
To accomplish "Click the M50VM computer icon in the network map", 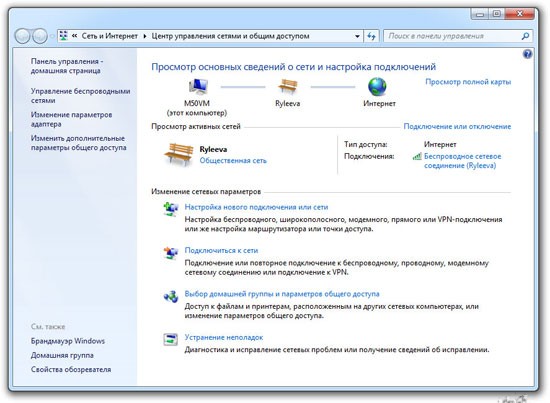I will pos(198,86).
